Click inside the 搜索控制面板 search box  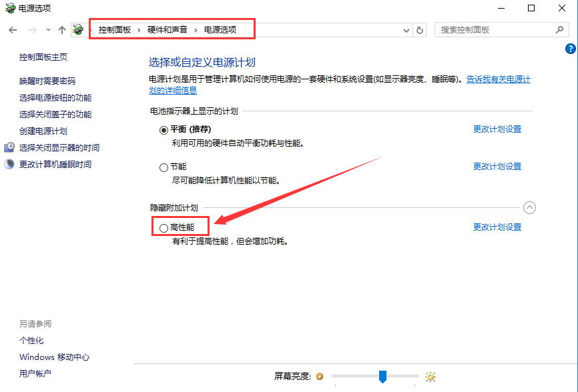494,29
